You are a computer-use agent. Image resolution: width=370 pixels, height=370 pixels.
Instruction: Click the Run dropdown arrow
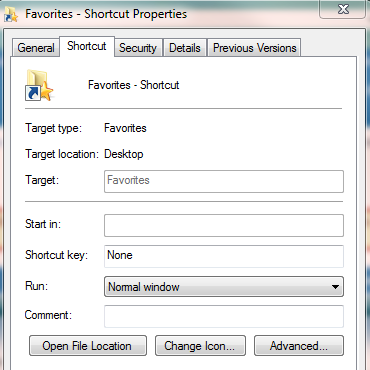point(335,287)
